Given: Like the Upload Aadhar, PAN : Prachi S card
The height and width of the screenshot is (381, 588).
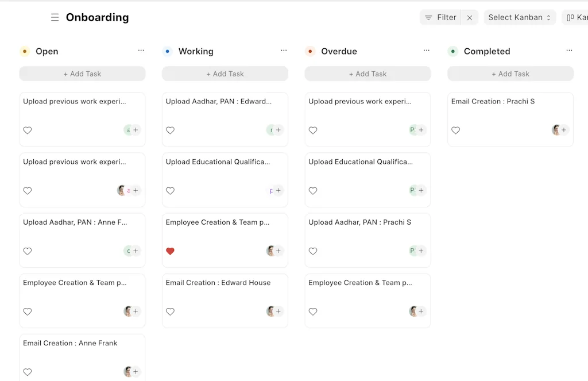Looking at the screenshot, I should tap(313, 251).
